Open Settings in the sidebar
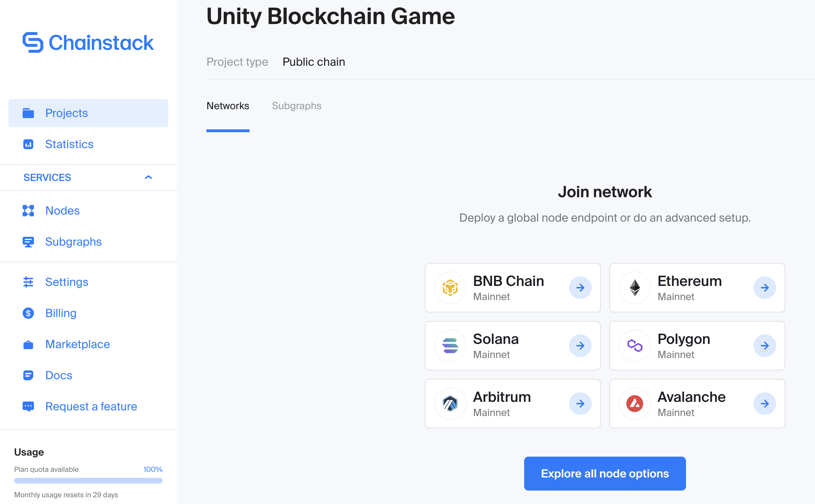 pyautogui.click(x=66, y=282)
